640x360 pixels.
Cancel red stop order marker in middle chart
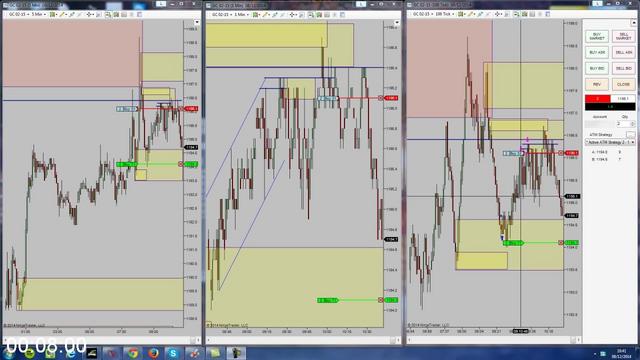click(x=381, y=98)
